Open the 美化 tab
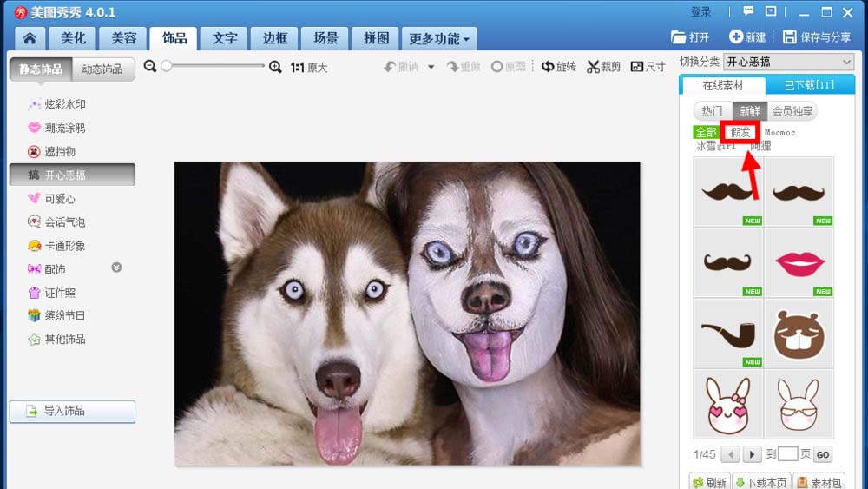The image size is (868, 489). (73, 38)
